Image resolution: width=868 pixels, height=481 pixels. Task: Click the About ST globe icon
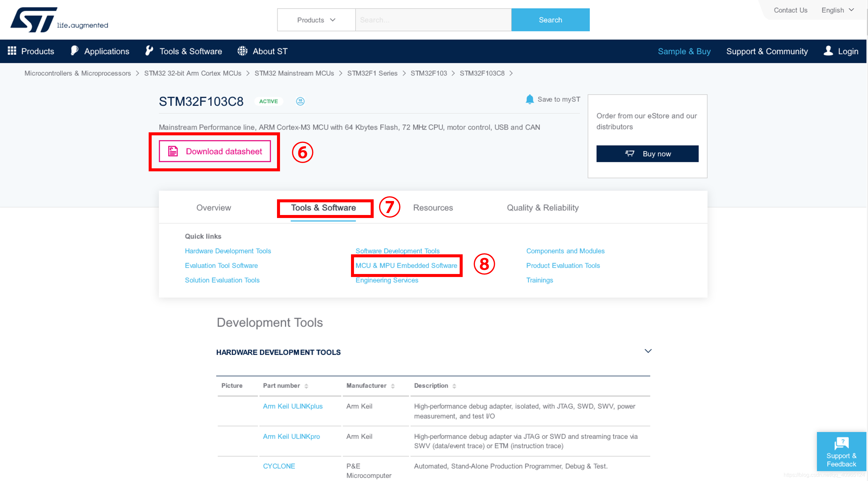pos(242,51)
